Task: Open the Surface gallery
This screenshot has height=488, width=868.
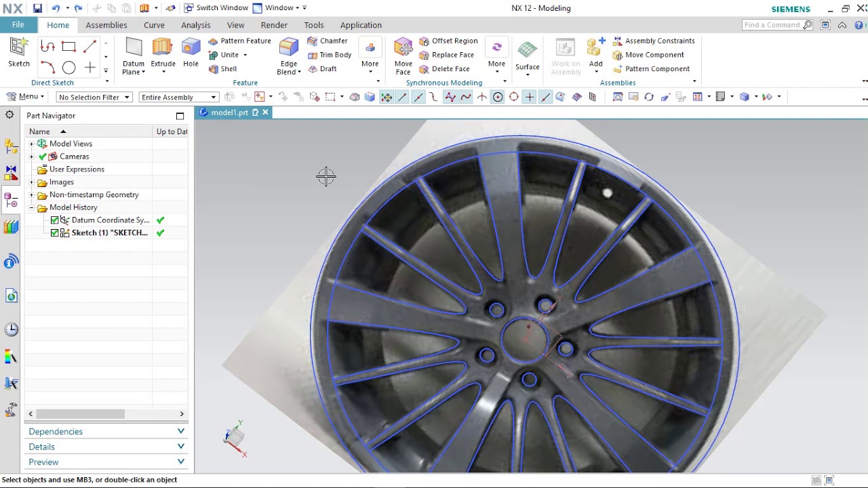Action: click(527, 56)
